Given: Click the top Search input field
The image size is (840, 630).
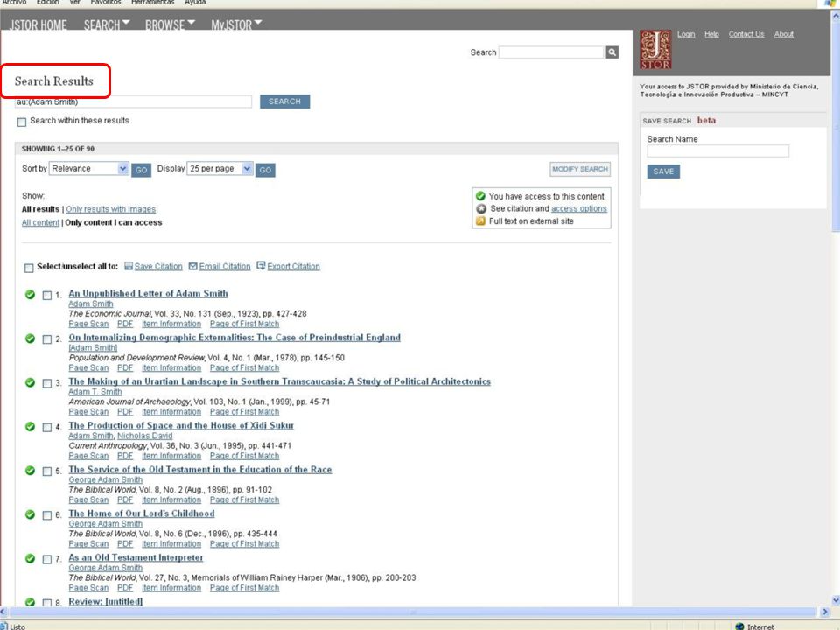Looking at the screenshot, I should tap(551, 52).
